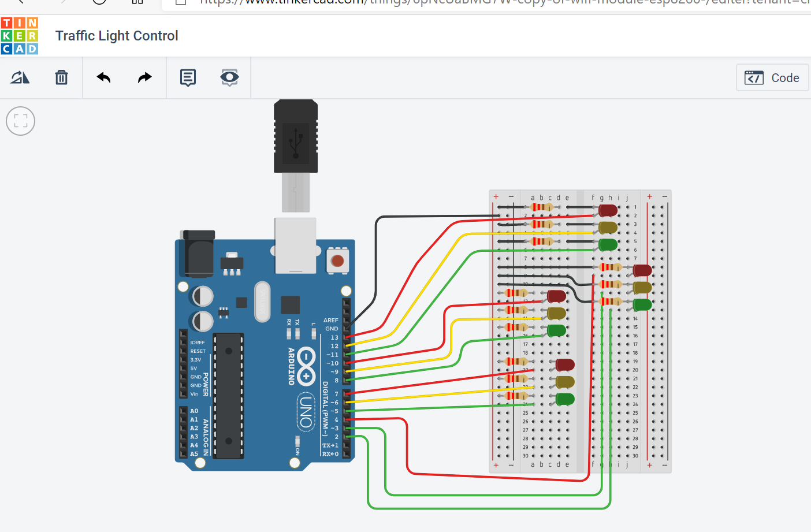Select right-side green LED near row 12
This screenshot has width=811, height=532.
pyautogui.click(x=642, y=304)
